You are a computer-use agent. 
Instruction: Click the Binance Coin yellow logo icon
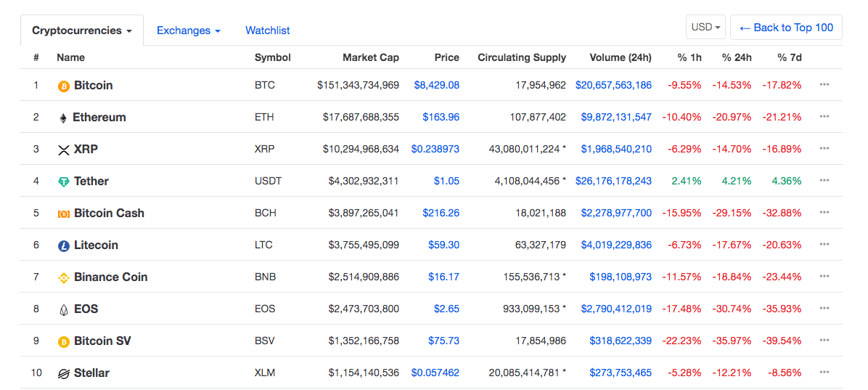[64, 277]
